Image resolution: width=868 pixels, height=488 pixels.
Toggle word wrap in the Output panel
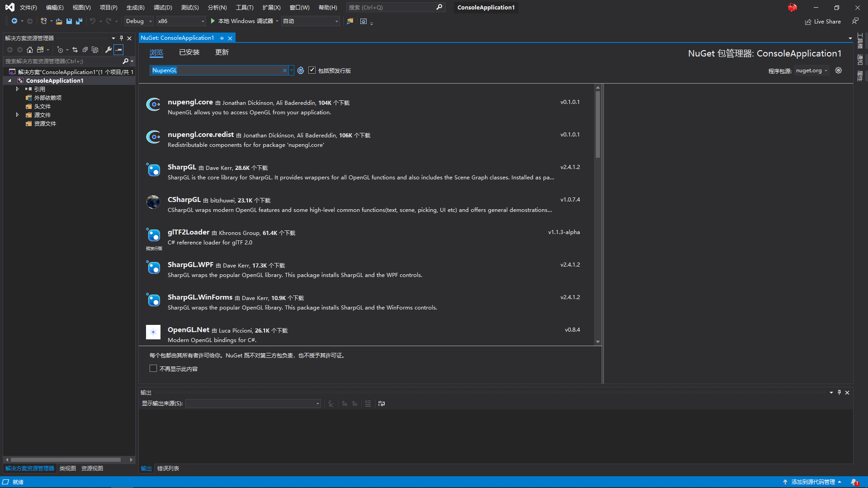point(381,404)
